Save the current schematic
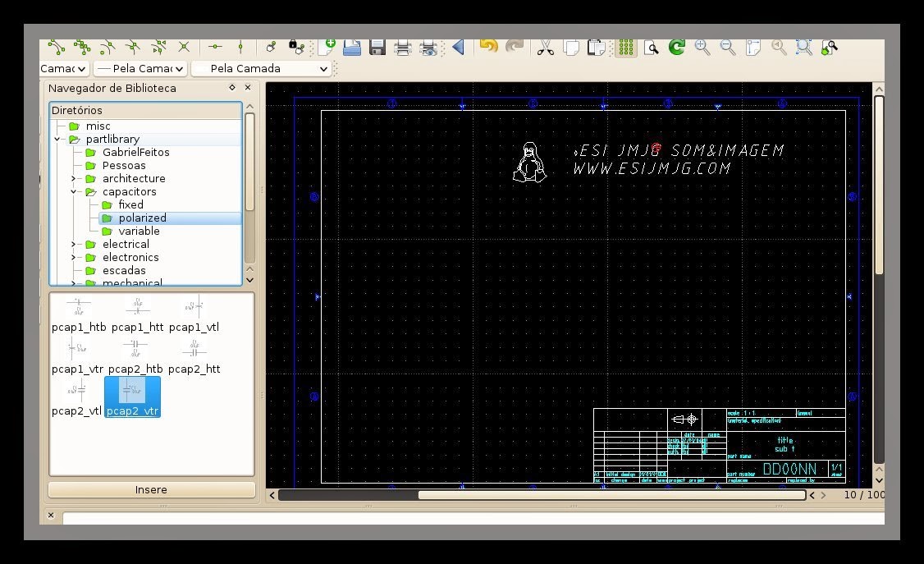The height and width of the screenshot is (564, 924). [377, 47]
